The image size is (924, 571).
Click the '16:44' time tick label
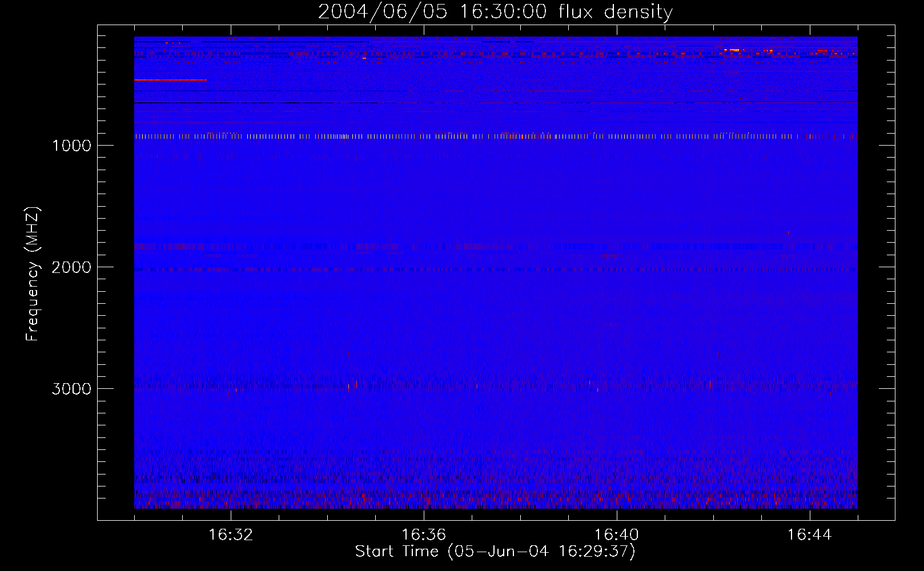coord(810,535)
